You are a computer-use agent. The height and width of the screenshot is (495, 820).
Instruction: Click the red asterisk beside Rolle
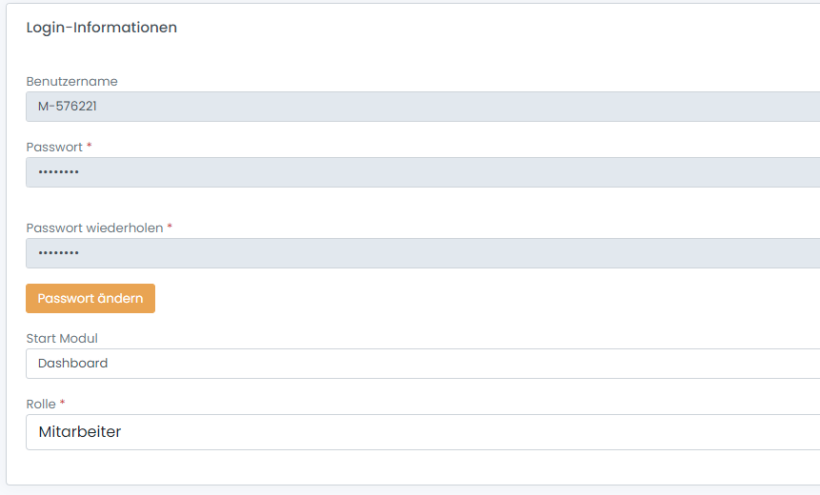pyautogui.click(x=62, y=403)
